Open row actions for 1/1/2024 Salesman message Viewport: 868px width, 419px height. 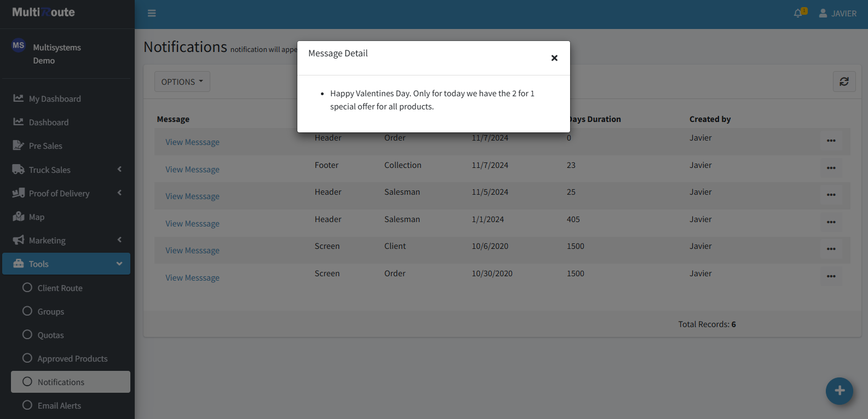(831, 222)
